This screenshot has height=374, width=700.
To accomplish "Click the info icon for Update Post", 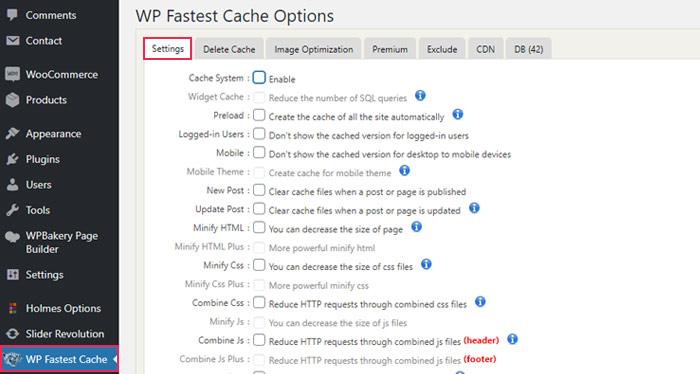I will (474, 208).
